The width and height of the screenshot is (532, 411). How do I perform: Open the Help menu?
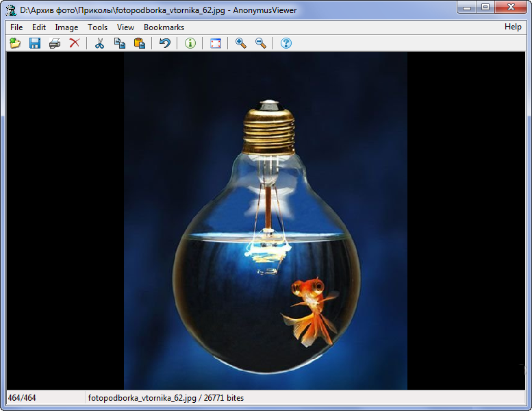(x=513, y=27)
